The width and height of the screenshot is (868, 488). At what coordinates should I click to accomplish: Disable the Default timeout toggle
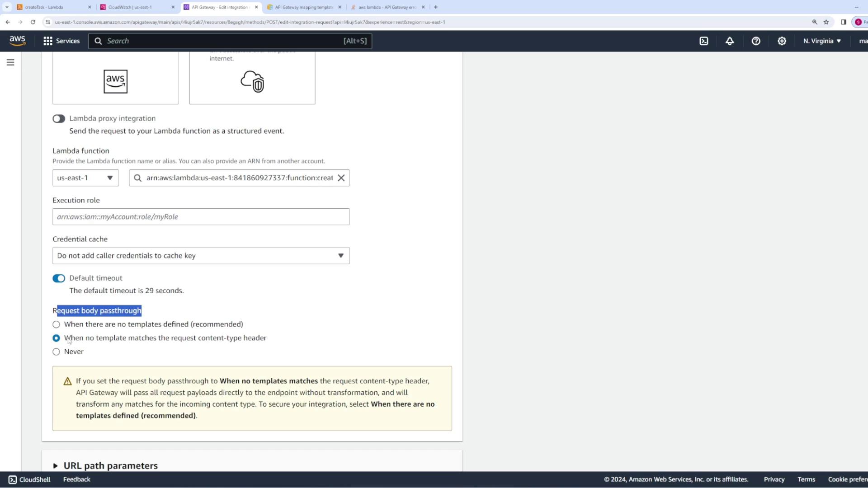pyautogui.click(x=59, y=278)
